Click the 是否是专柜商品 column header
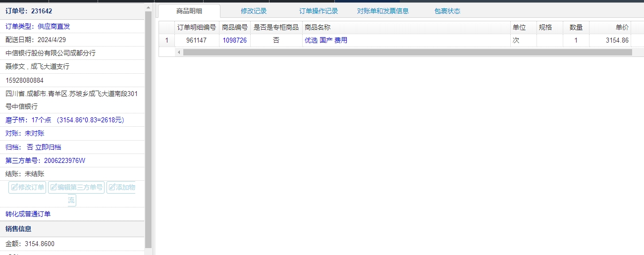This screenshot has width=644, height=255. (276, 27)
